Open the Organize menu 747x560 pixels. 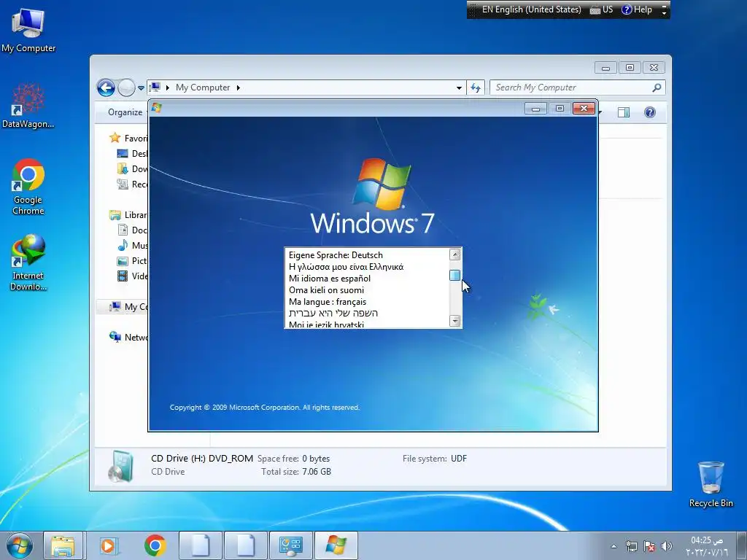[x=125, y=112]
